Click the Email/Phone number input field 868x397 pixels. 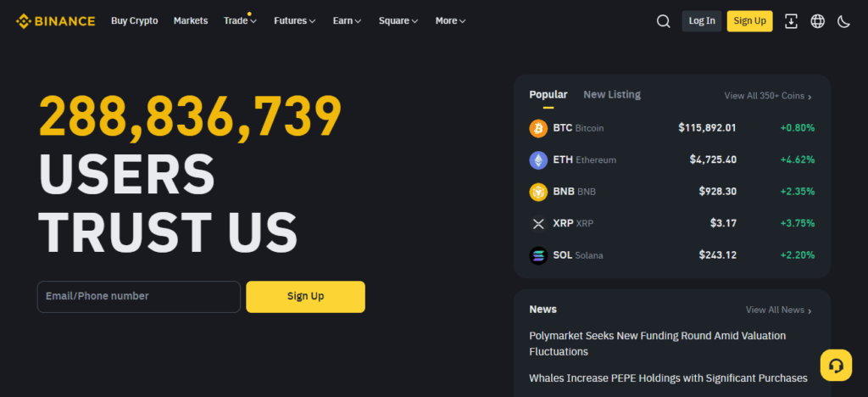pos(139,296)
